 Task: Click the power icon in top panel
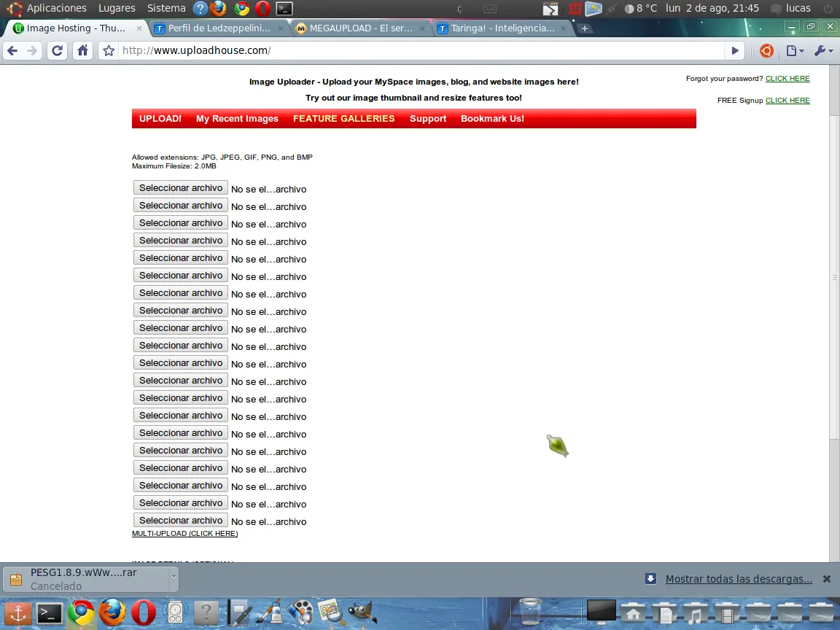tap(828, 9)
